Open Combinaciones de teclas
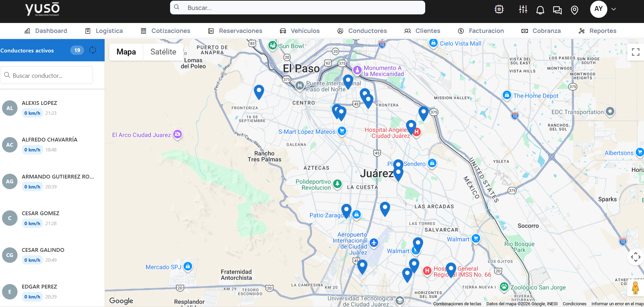 coord(457,304)
